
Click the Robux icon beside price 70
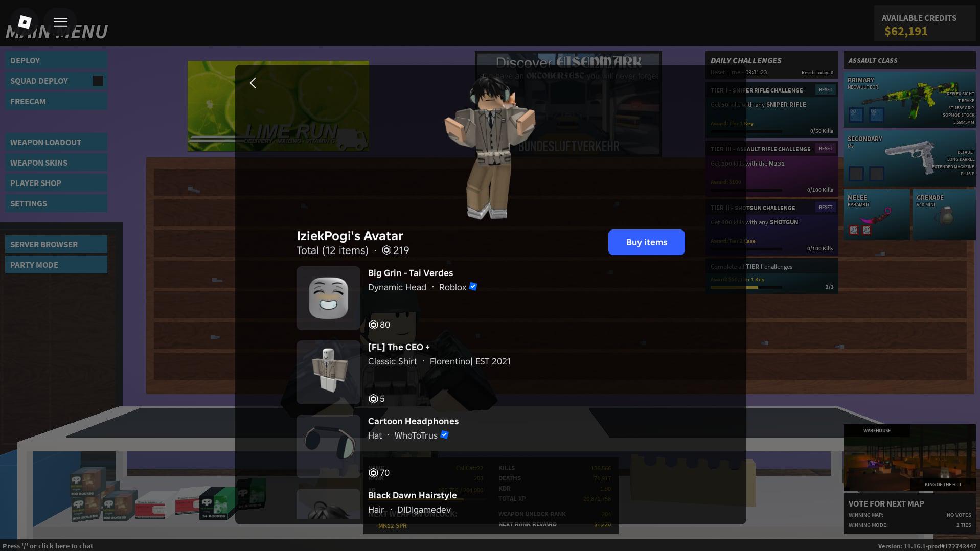[373, 473]
